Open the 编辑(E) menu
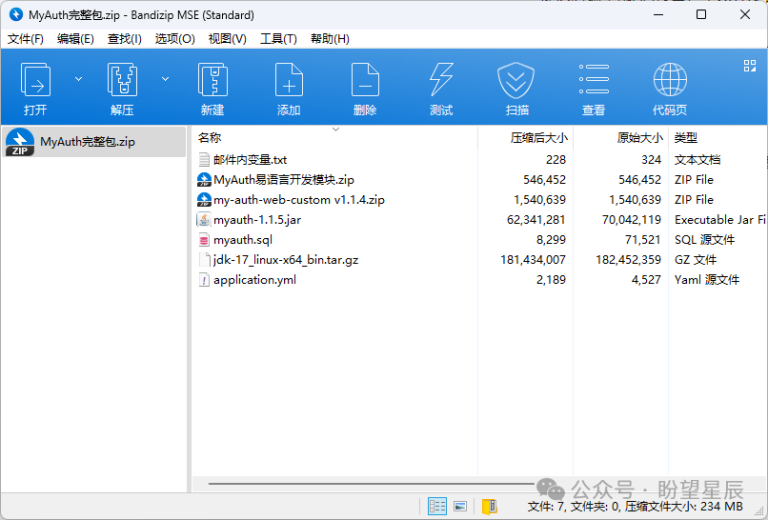The image size is (768, 520). pos(75,39)
